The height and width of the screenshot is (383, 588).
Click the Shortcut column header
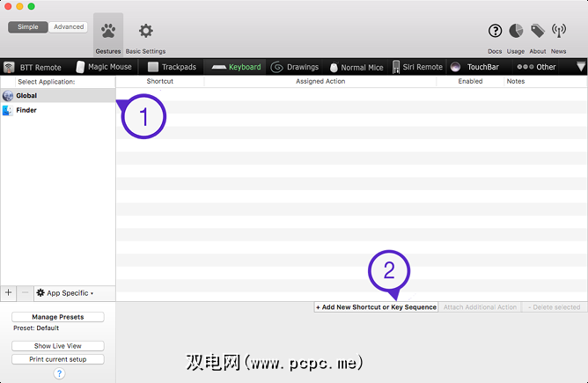[x=160, y=81]
